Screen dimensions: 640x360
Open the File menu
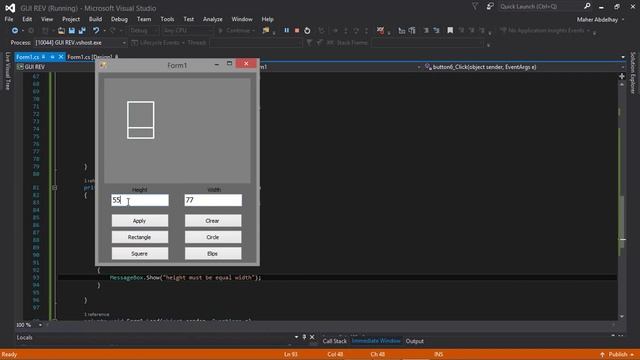point(9,19)
